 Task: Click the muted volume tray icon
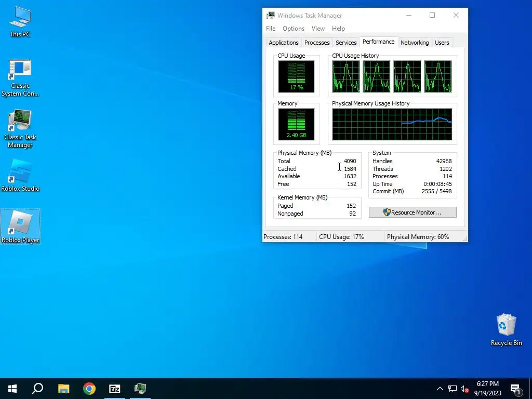(x=464, y=389)
